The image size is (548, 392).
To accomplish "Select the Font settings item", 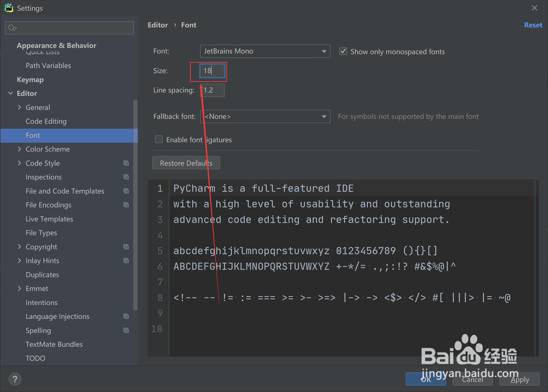I will tap(69, 135).
